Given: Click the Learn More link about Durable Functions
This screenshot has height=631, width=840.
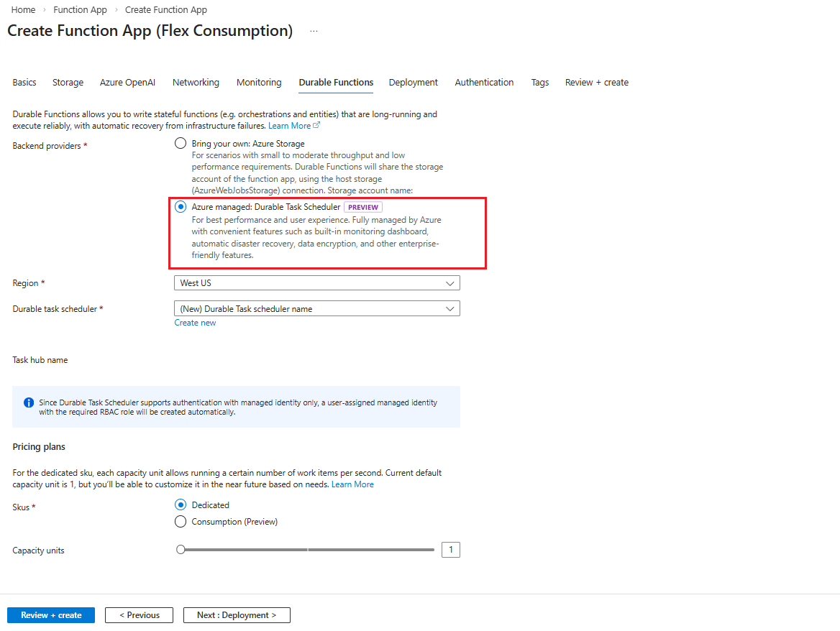Looking at the screenshot, I should coord(287,124).
